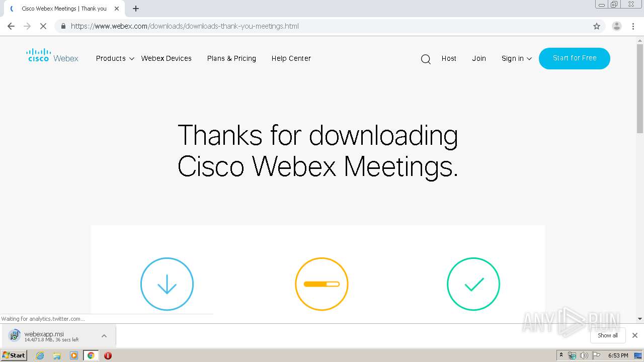
Task: Go to Plans & Pricing
Action: tap(231, 58)
